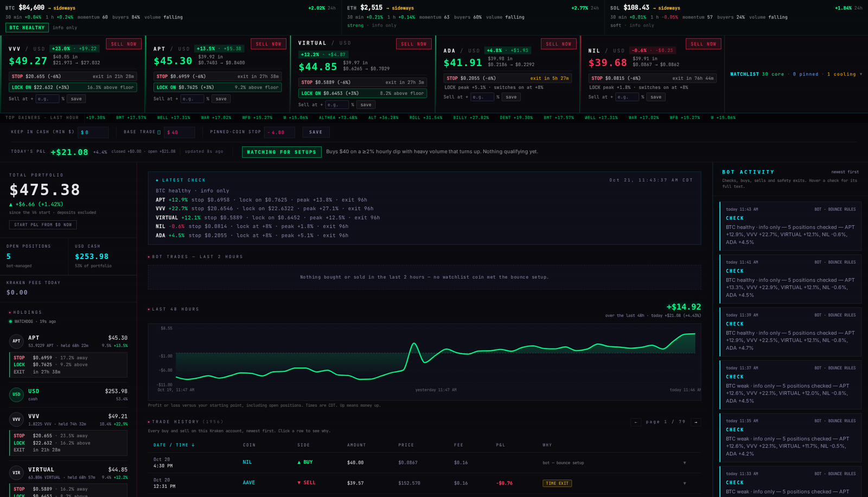The width and height of the screenshot is (868, 497).
Task: Click the AAVE coin link in trade history
Action: [x=248, y=482]
